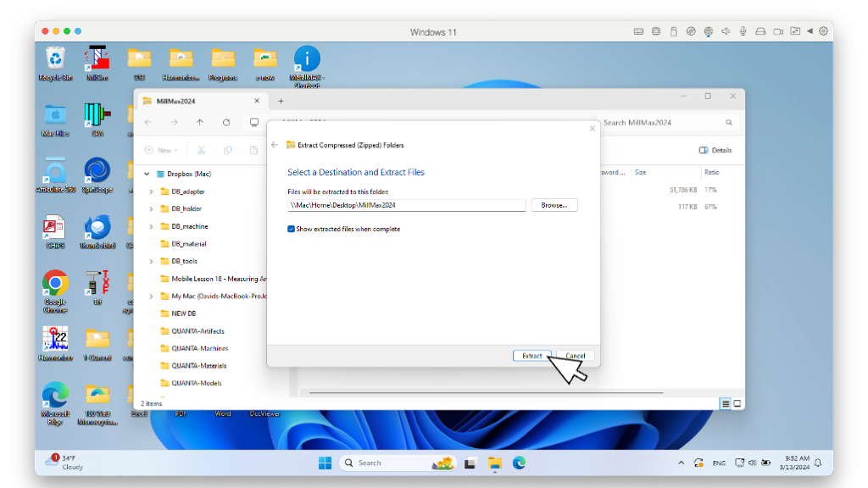Viewport: 868px width, 488px height.
Task: Open the Recycle Bin desktop icon
Action: tap(55, 64)
